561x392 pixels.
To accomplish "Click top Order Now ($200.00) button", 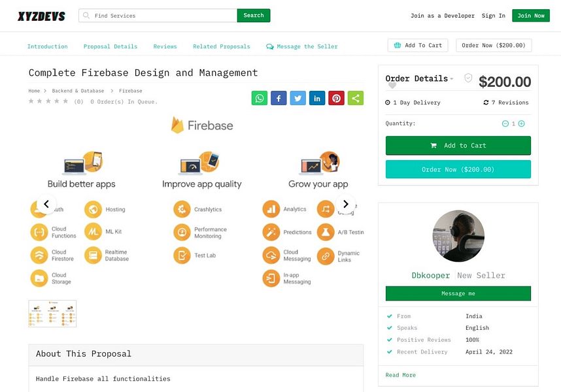I will click(x=494, y=45).
